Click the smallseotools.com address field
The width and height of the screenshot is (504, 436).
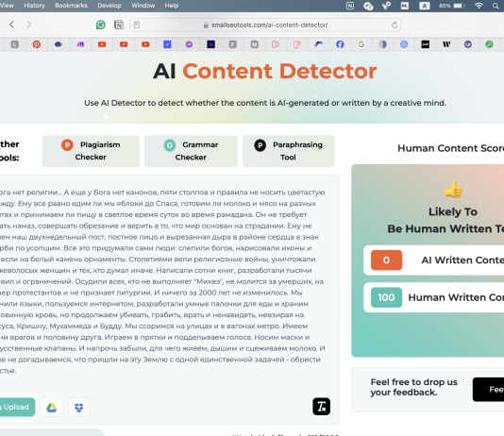265,25
